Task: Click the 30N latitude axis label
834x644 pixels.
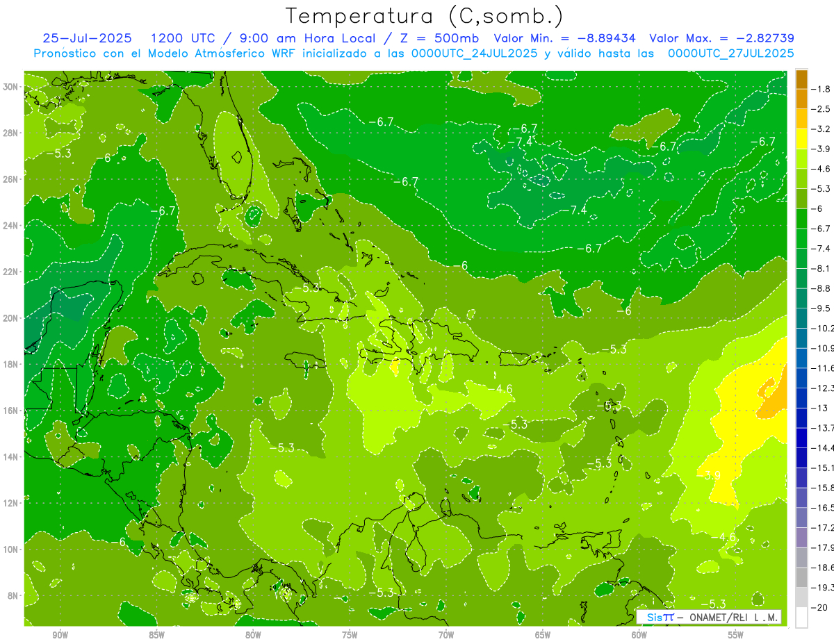Action: 12,87
